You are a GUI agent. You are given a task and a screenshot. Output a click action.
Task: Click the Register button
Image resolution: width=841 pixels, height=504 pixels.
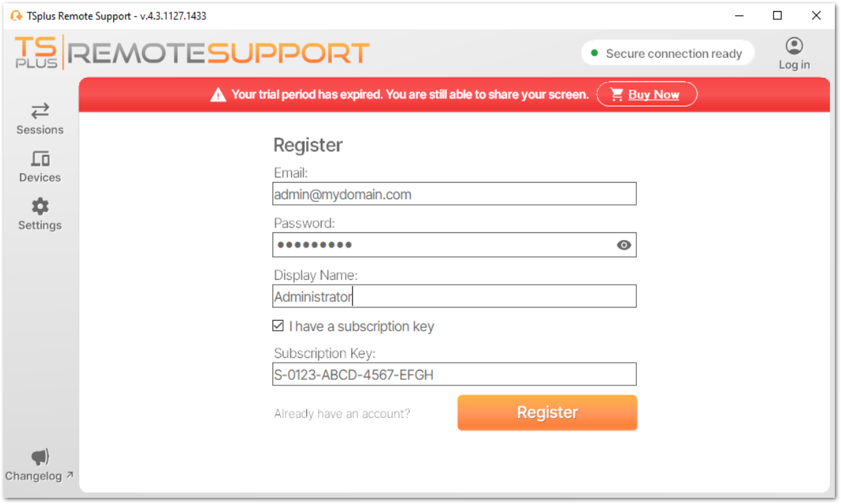[x=546, y=412]
